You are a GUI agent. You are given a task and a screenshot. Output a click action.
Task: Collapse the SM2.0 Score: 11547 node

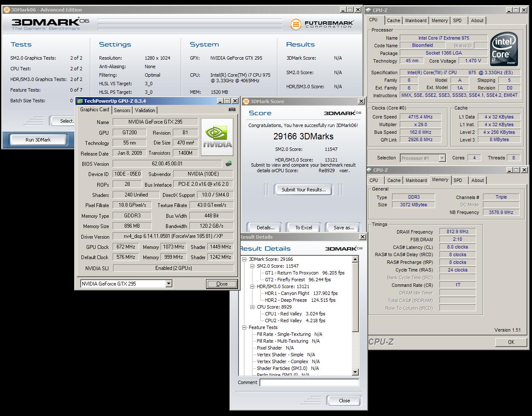[252, 266]
